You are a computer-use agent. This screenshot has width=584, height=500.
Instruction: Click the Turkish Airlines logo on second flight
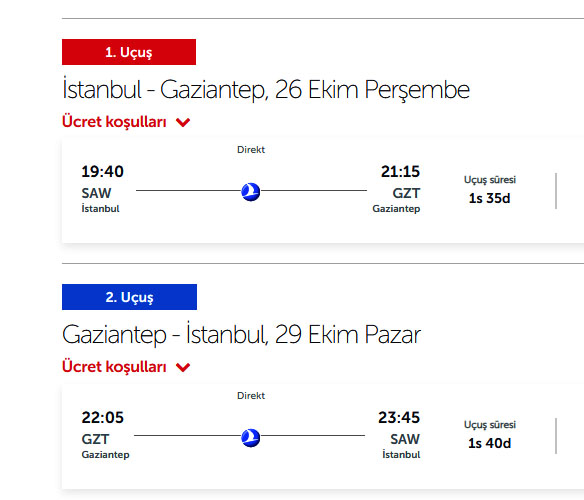coord(251,438)
